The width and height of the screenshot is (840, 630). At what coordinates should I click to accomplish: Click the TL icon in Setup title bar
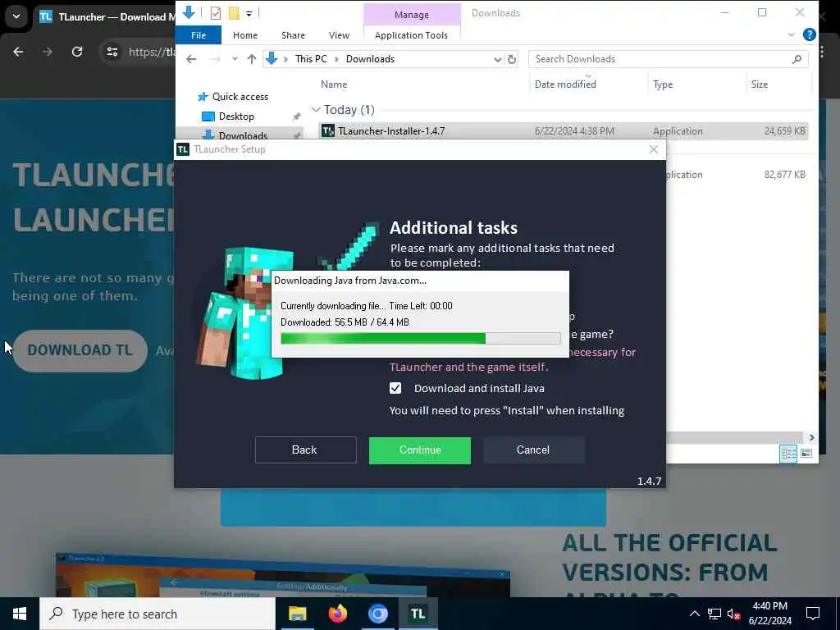tap(183, 149)
